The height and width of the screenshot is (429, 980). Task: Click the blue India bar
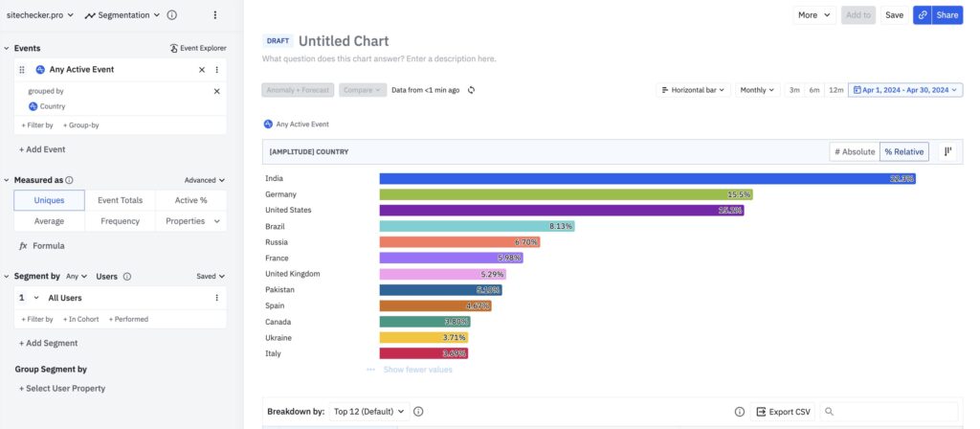[x=647, y=178]
